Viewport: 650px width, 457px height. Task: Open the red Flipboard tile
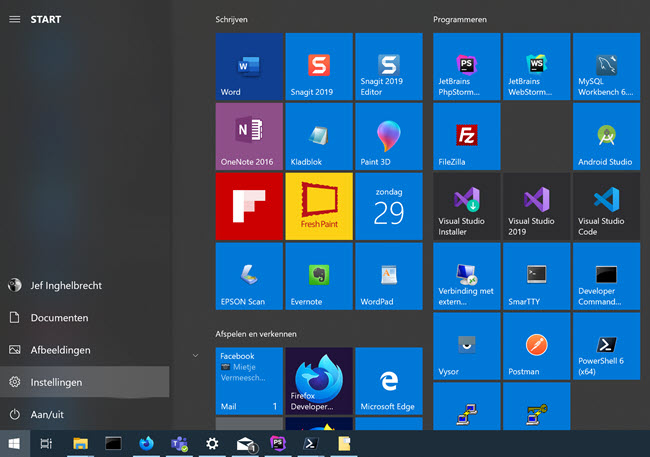[x=249, y=207]
